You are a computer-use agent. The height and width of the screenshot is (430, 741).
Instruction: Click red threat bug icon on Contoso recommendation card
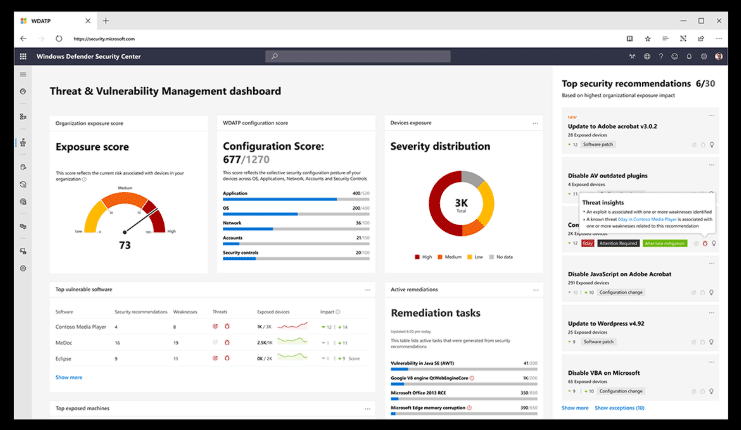pos(705,243)
